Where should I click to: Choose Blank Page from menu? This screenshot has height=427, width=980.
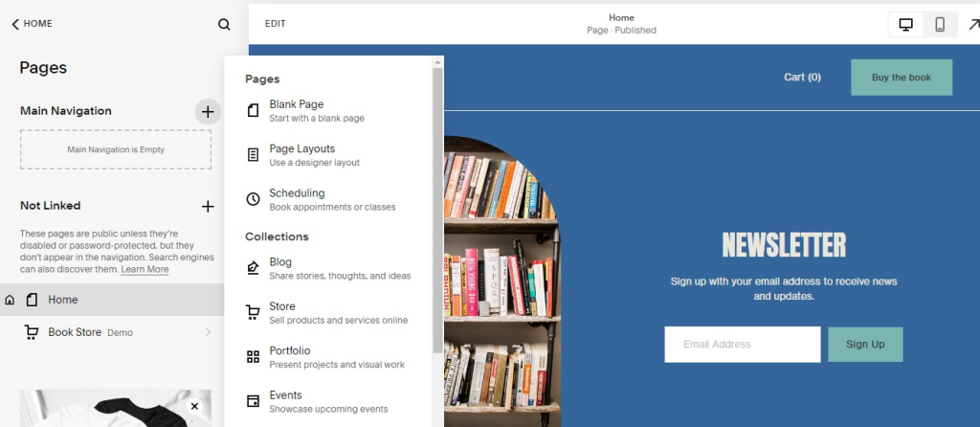coord(329,111)
